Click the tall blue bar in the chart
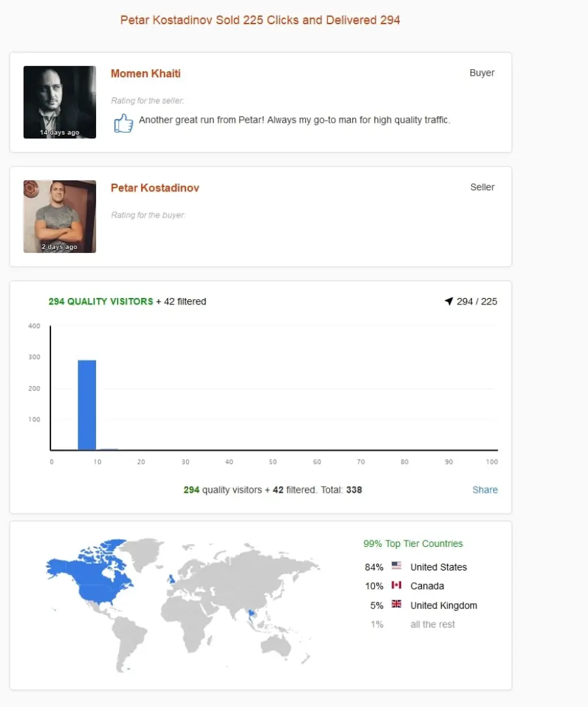Viewport: 588px width, 707px height. coord(87,405)
